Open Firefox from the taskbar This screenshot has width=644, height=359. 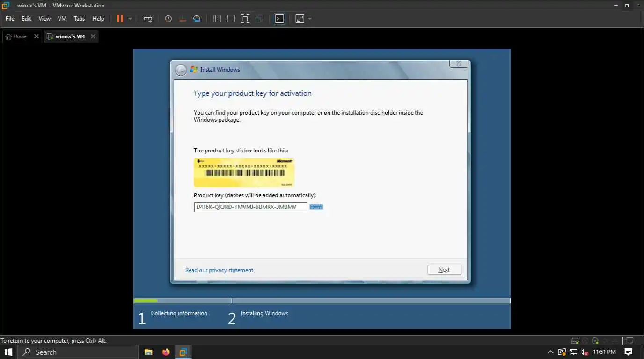coord(166,352)
